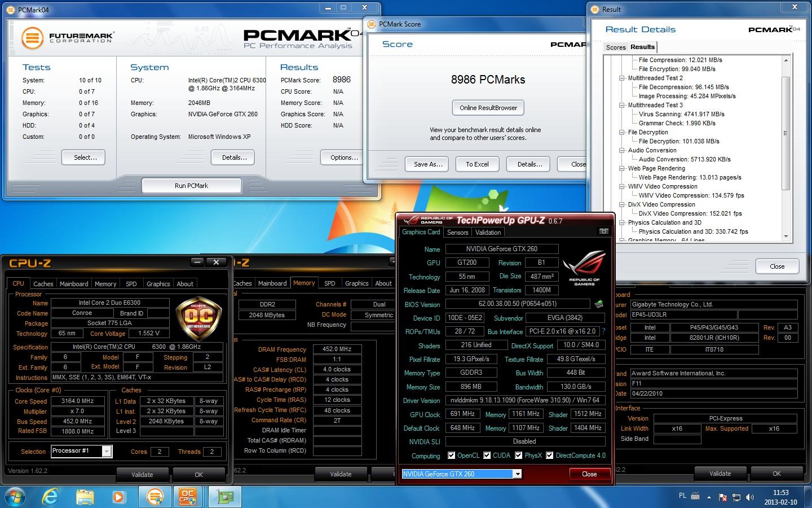Open the Validation tab in GPU-Z

point(488,233)
